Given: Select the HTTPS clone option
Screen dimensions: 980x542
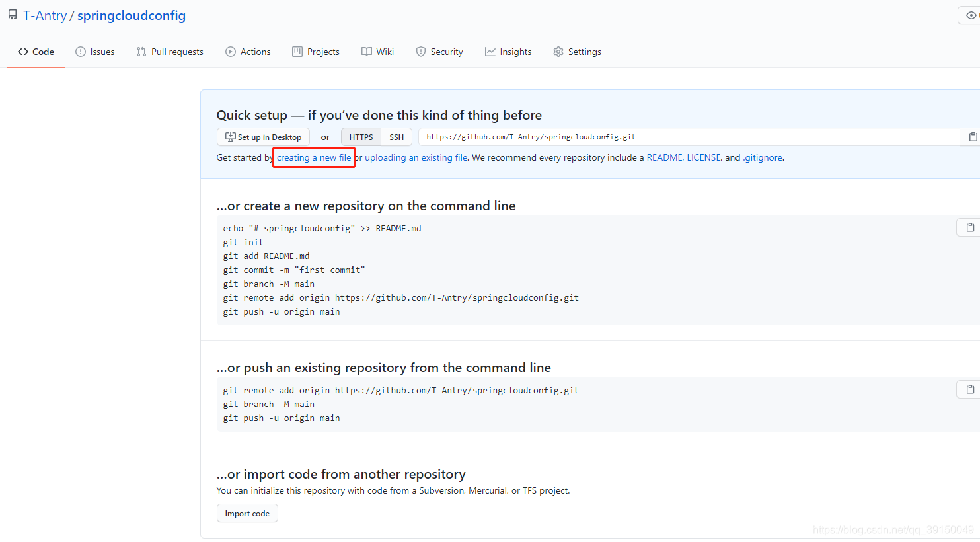Looking at the screenshot, I should [x=361, y=137].
